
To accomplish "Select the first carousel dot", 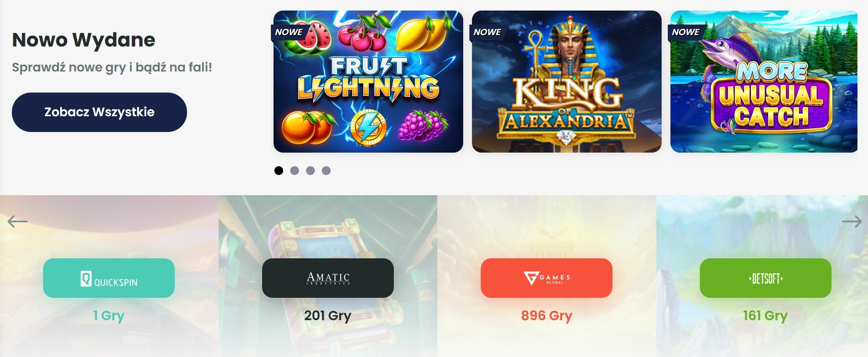I will click(x=279, y=171).
